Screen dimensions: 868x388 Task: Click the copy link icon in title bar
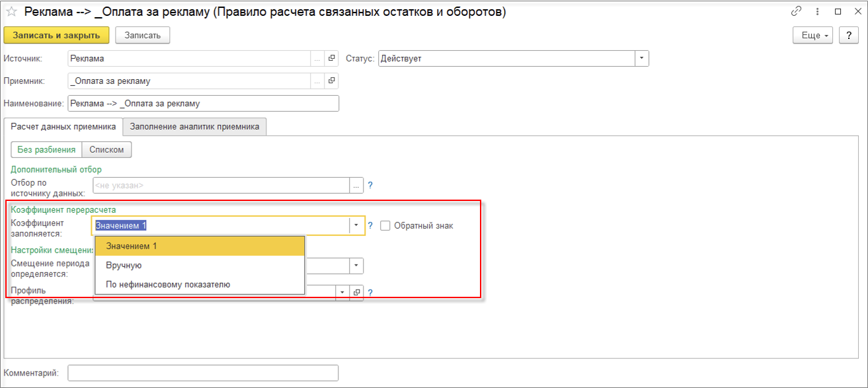pyautogui.click(x=796, y=12)
